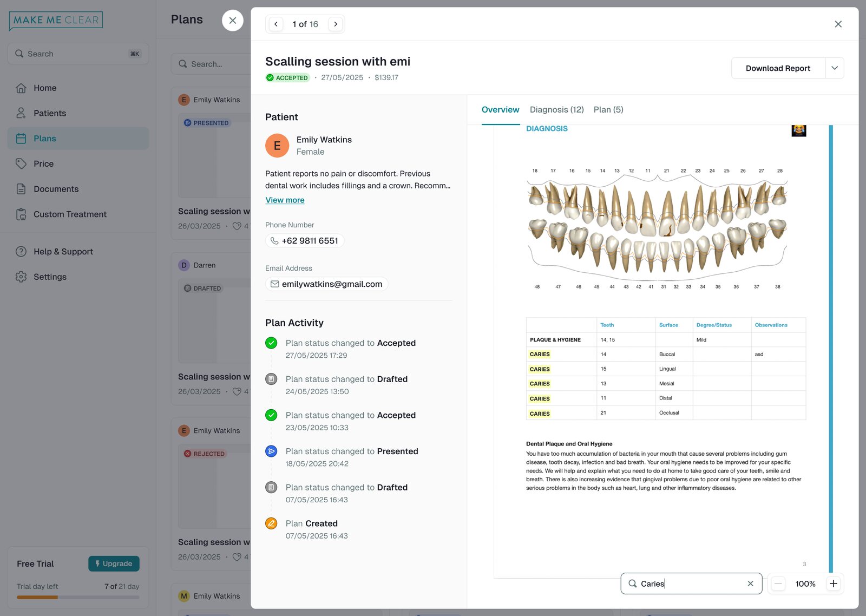Open Patients in the sidebar
The height and width of the screenshot is (616, 866).
tap(78, 113)
